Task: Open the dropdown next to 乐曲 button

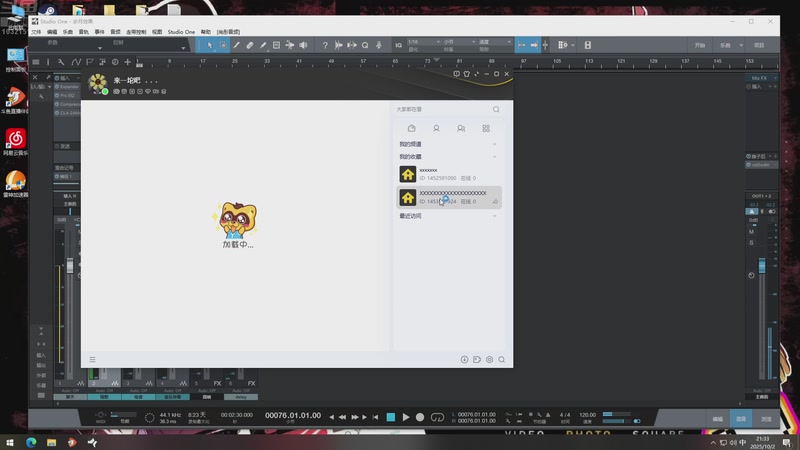Action: click(741, 45)
